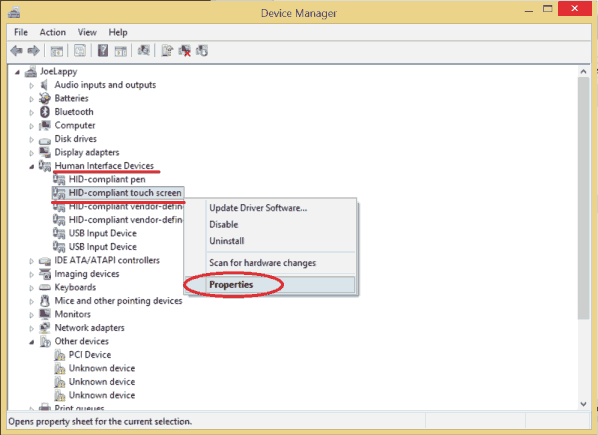
Task: Click the Keyboards category icon
Action: 45,287
